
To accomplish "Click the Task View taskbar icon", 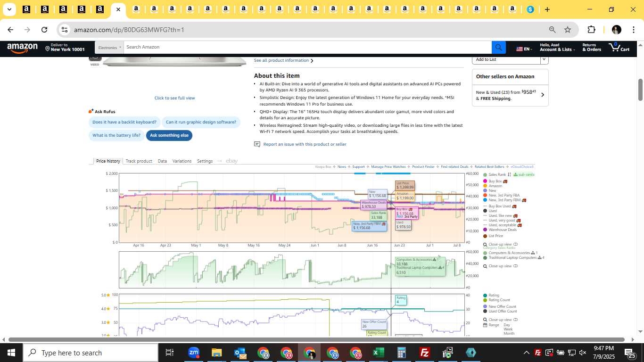I will 170,353.
